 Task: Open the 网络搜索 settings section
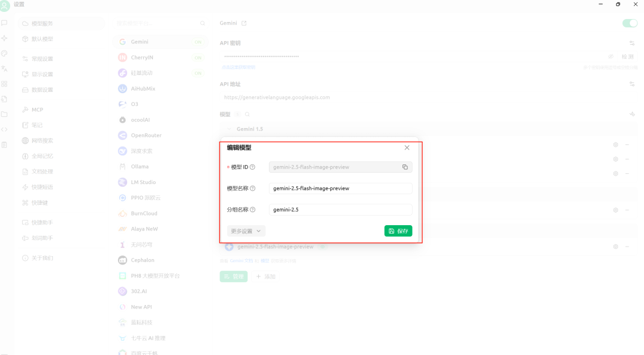[x=61, y=141]
